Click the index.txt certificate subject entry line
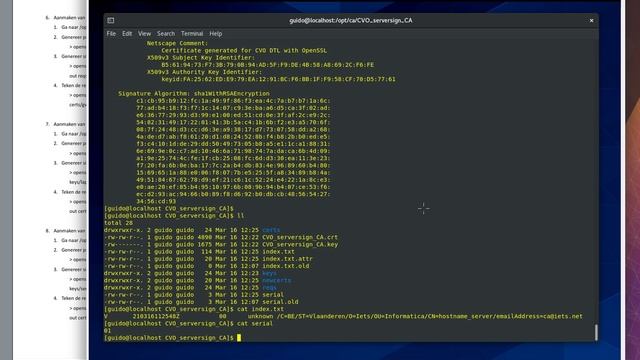 click(x=343, y=316)
